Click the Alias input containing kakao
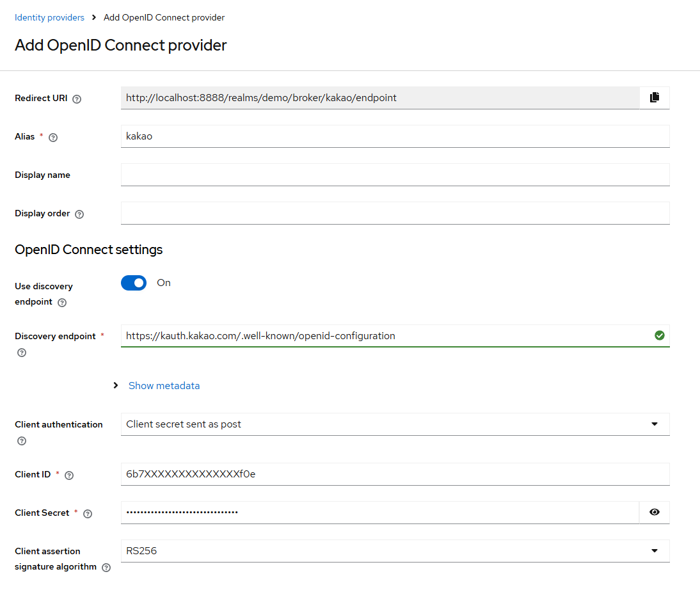 [x=395, y=136]
